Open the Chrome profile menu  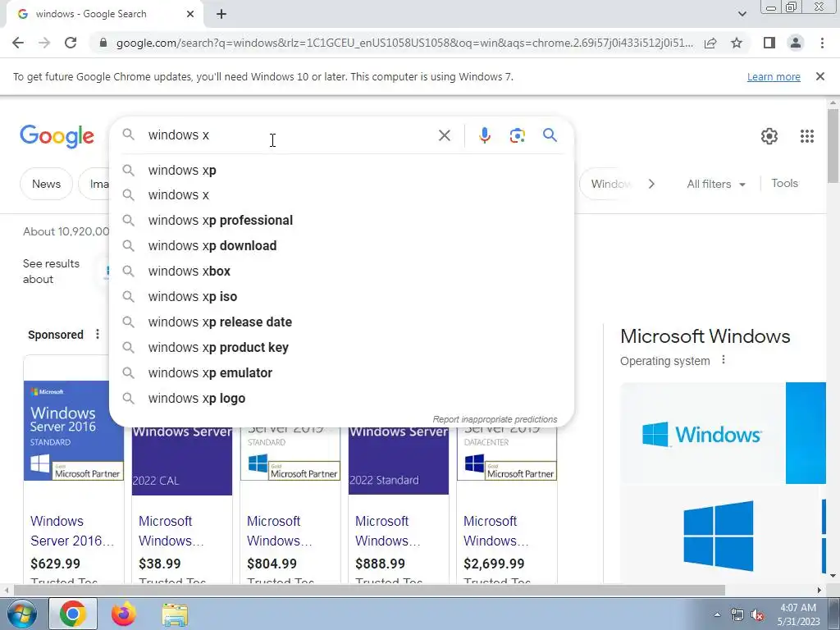tap(796, 43)
